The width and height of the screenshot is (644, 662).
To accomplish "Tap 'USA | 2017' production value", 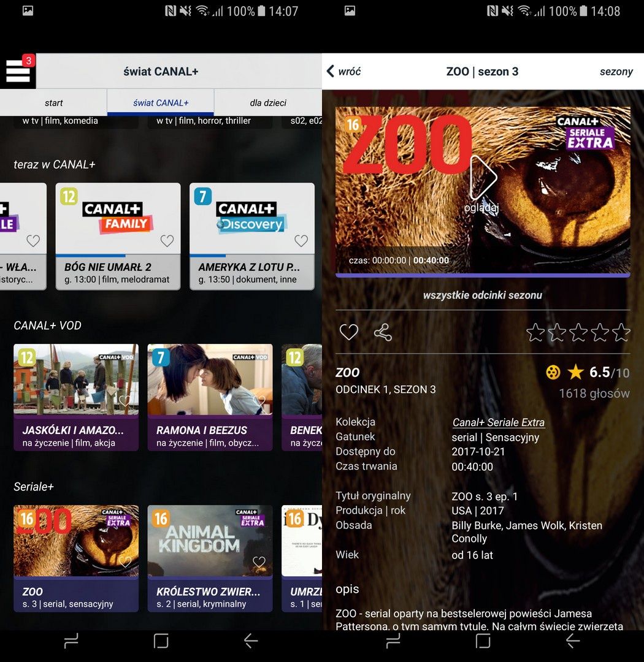I will 478,511.
